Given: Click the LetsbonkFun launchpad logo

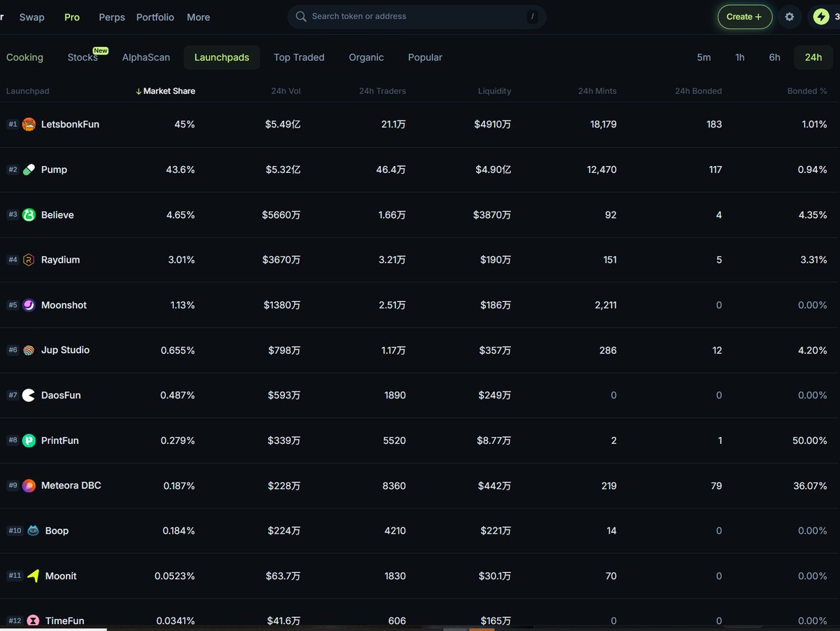Looking at the screenshot, I should pyautogui.click(x=29, y=125).
